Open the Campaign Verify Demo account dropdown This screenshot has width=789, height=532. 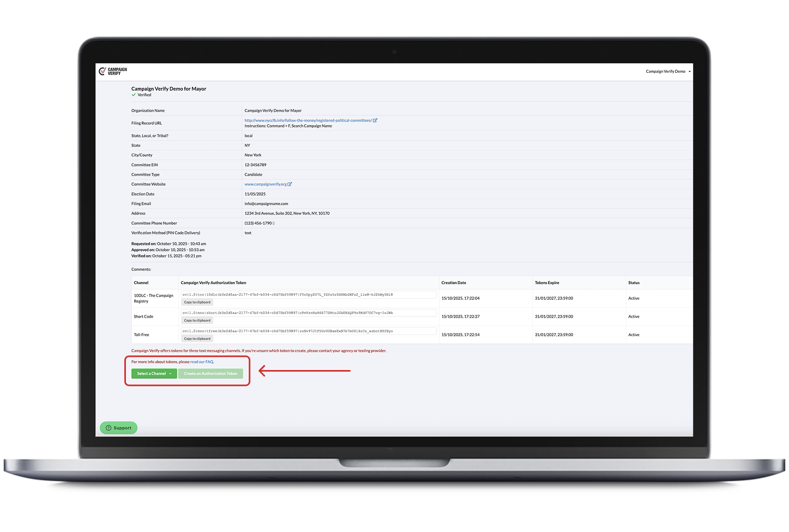(x=668, y=71)
